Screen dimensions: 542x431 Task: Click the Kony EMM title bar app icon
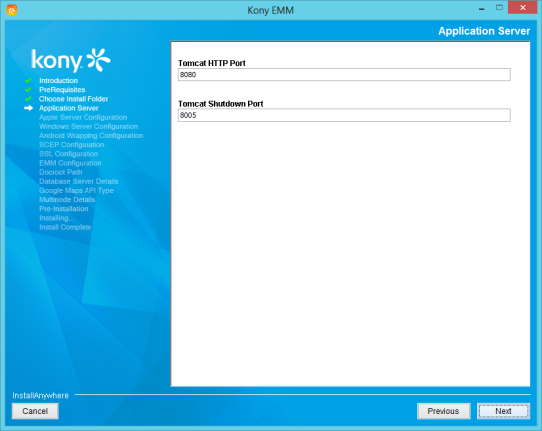(12, 10)
